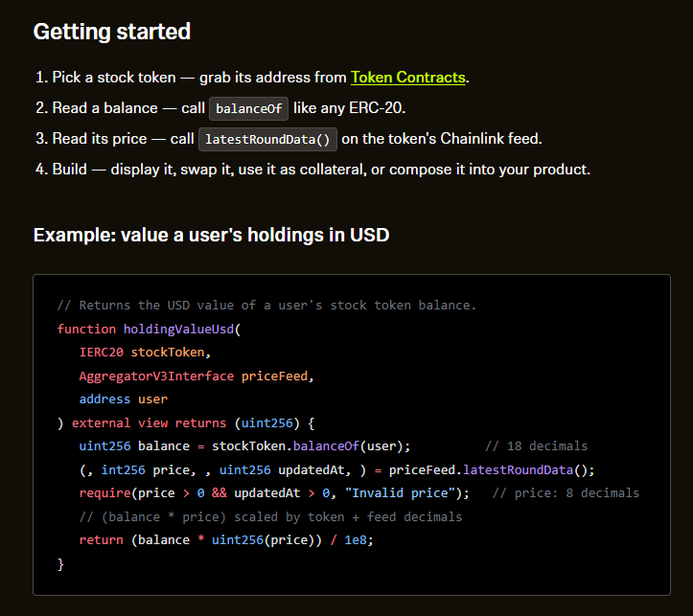Screen dimensions: 693x616
Task: Click 'on the token's Chainlink feed.' text
Action: [442, 139]
